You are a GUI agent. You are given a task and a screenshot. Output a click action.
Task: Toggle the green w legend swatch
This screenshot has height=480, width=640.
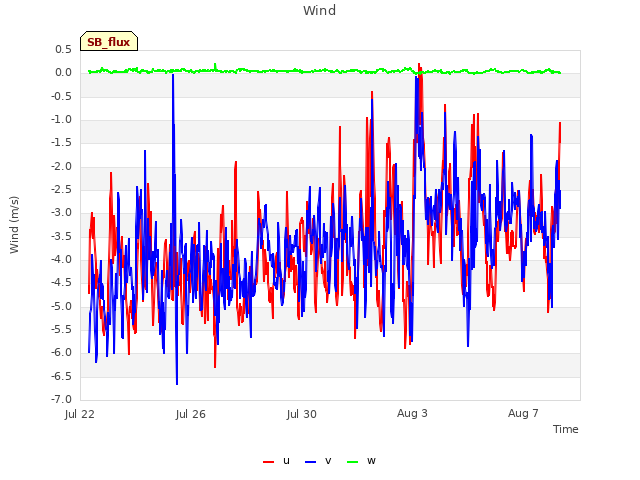(353, 462)
